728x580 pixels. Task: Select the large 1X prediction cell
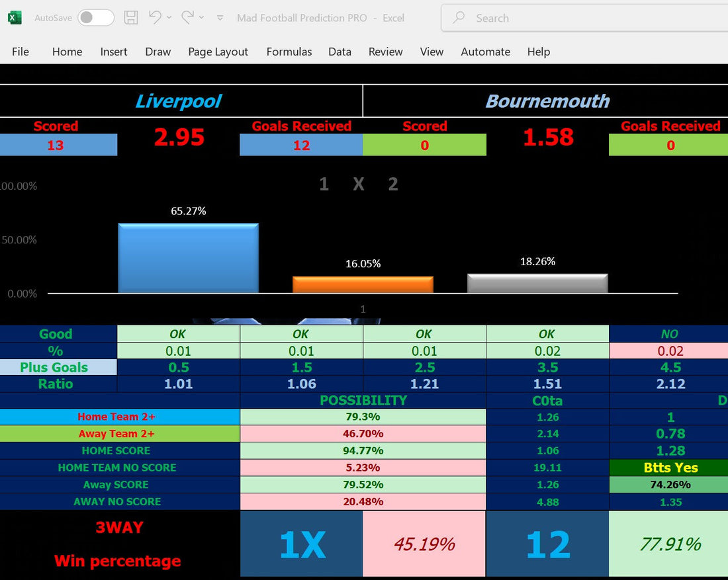(302, 544)
